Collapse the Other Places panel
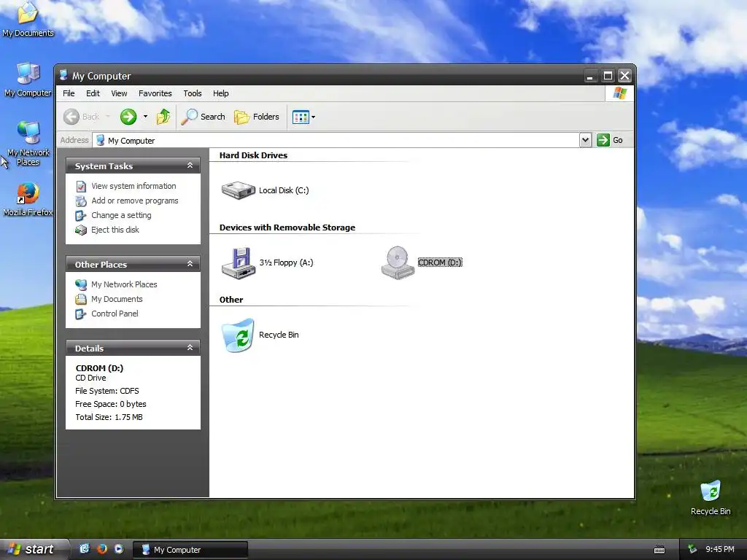 (x=190, y=263)
